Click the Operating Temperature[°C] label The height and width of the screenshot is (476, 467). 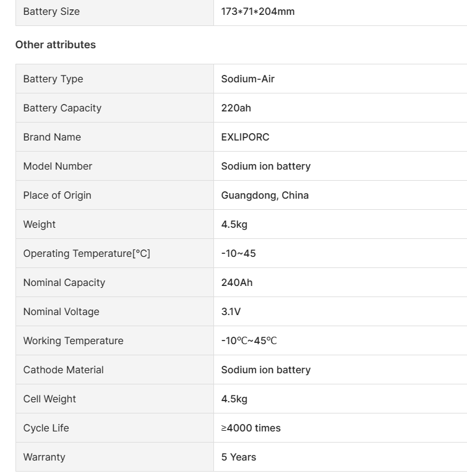[87, 253]
